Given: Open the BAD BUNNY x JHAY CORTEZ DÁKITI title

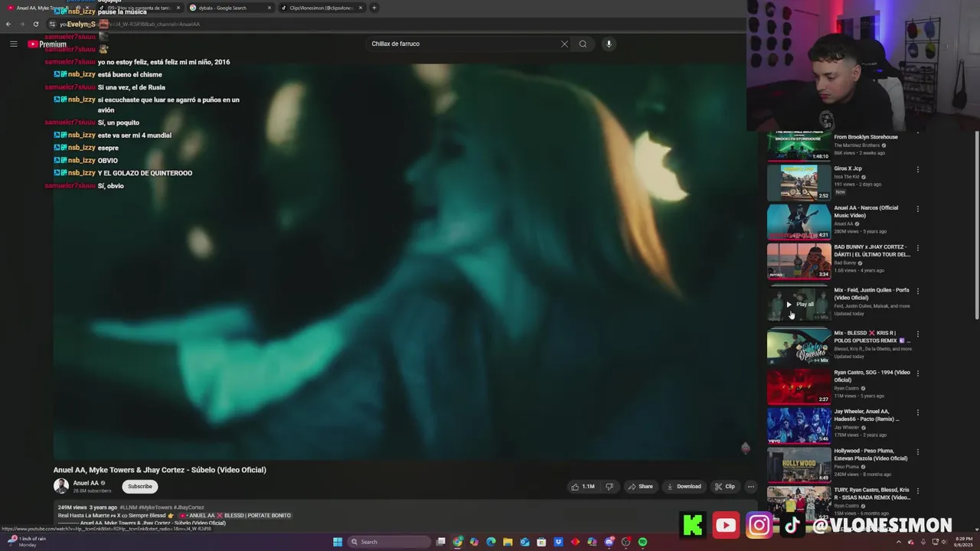Looking at the screenshot, I should coord(871,250).
